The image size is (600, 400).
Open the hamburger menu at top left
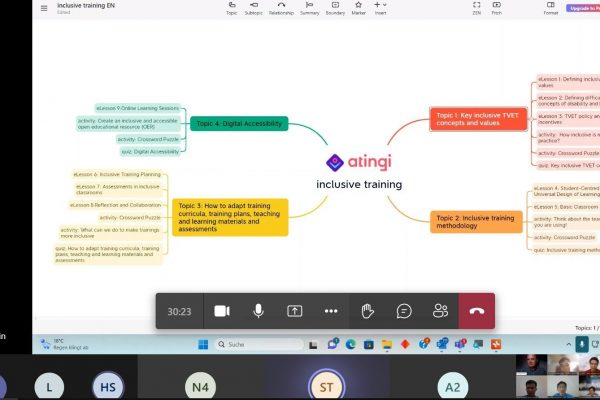[x=43, y=7]
